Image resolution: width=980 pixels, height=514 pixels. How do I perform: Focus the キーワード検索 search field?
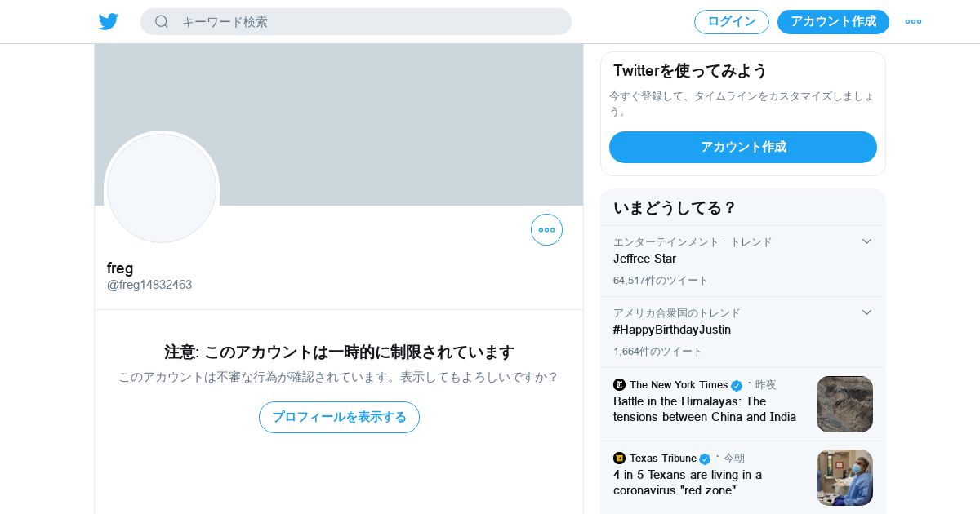[356, 22]
